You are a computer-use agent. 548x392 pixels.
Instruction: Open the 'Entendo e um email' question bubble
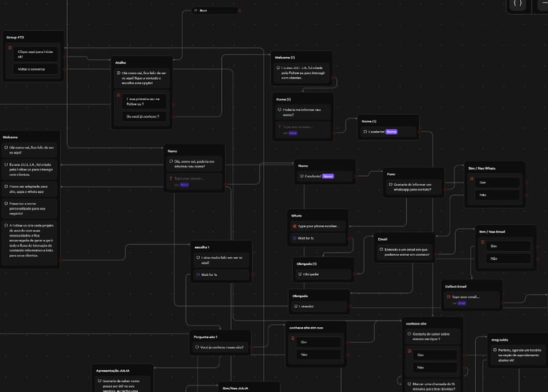(405, 252)
